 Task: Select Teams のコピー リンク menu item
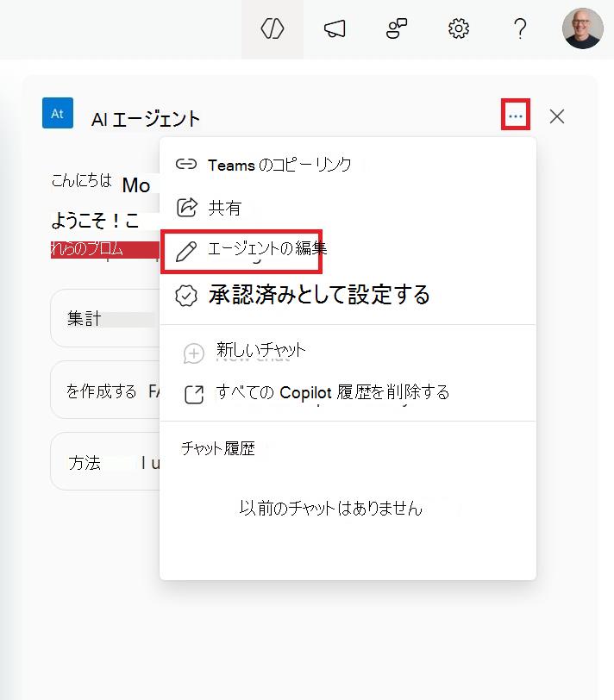(x=348, y=165)
